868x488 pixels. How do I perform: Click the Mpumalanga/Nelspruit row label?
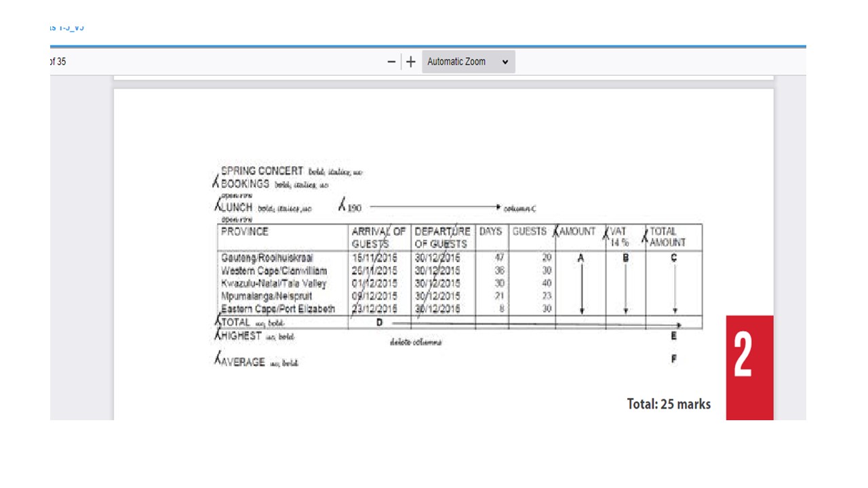click(x=267, y=296)
